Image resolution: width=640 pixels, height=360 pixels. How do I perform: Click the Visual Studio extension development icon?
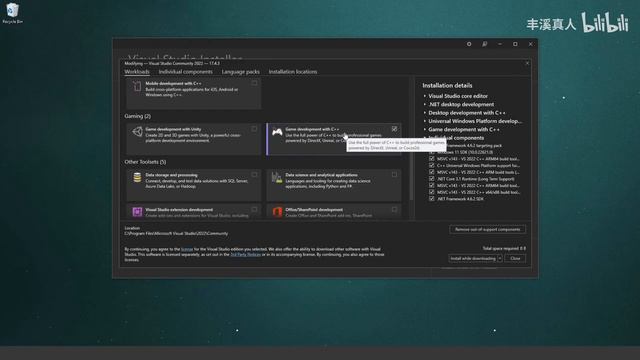[137, 211]
